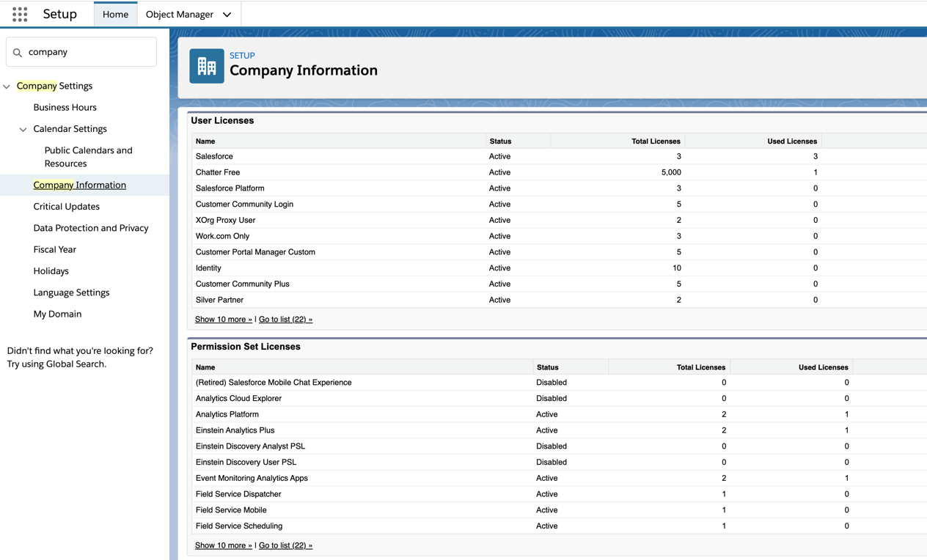Click Einstein Discovery User PSL
This screenshot has height=560, width=927.
246,463
